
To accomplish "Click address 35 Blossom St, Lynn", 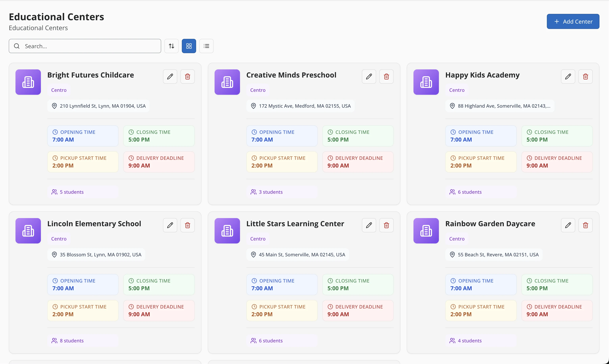I will point(96,255).
